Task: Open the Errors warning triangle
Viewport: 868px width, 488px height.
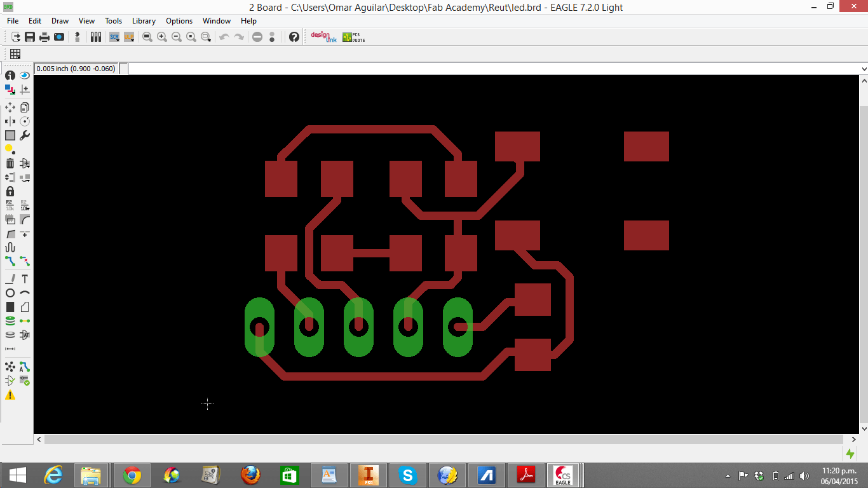Action: [10, 395]
